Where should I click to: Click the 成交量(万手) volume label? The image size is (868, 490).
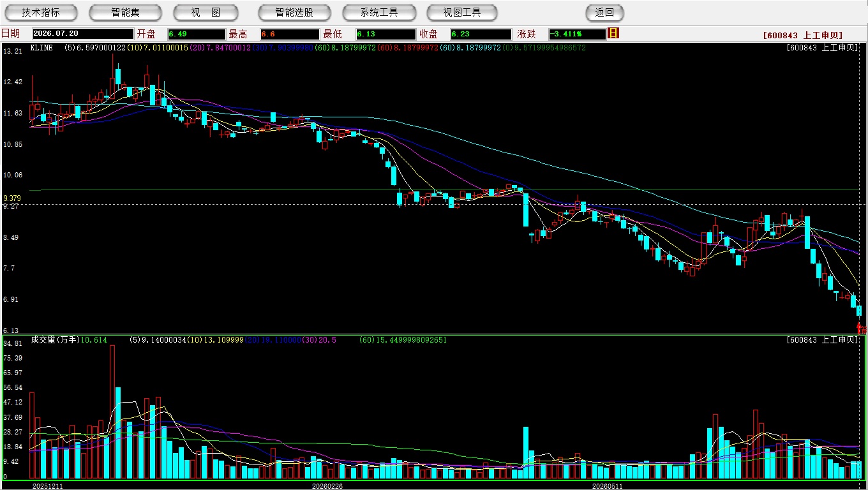click(x=54, y=340)
